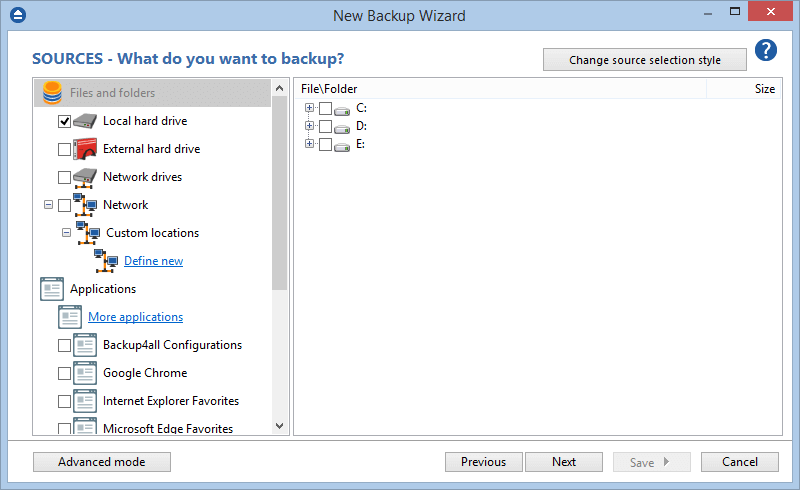The height and width of the screenshot is (490, 800).
Task: Select the Local hard drive label
Action: (x=145, y=121)
